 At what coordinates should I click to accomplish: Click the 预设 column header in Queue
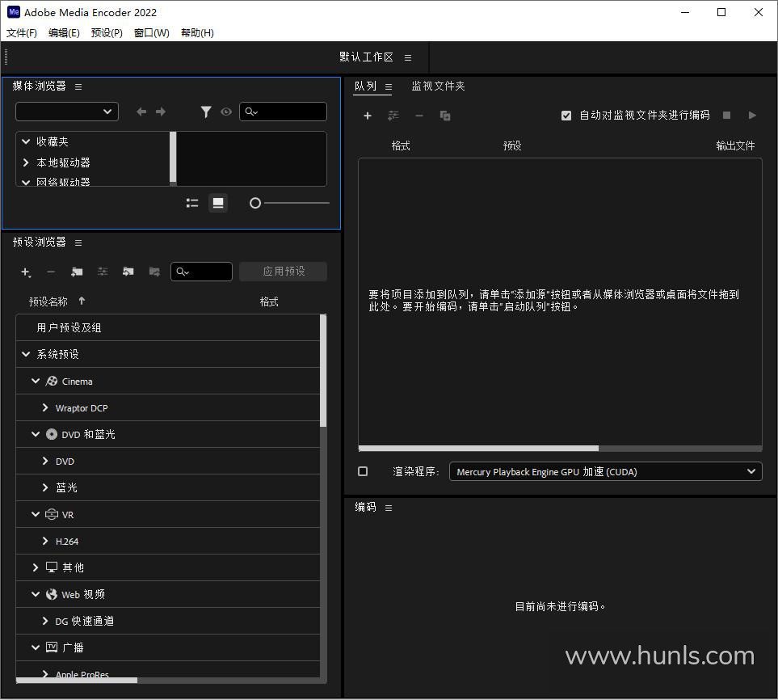pyautogui.click(x=512, y=146)
